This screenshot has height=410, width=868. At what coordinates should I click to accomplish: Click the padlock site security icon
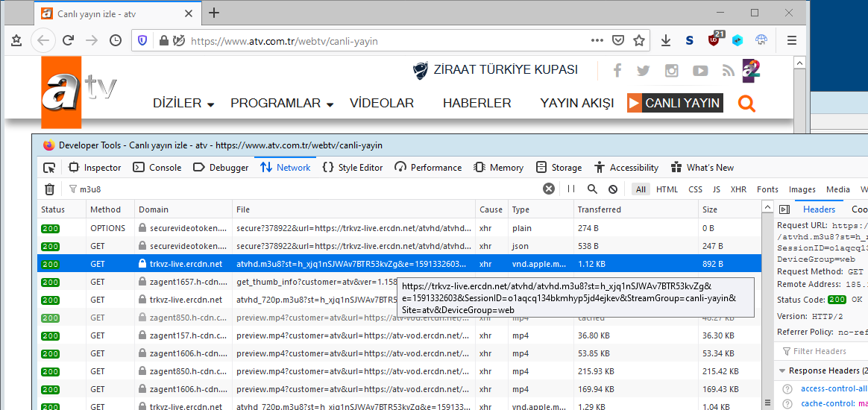point(163,40)
